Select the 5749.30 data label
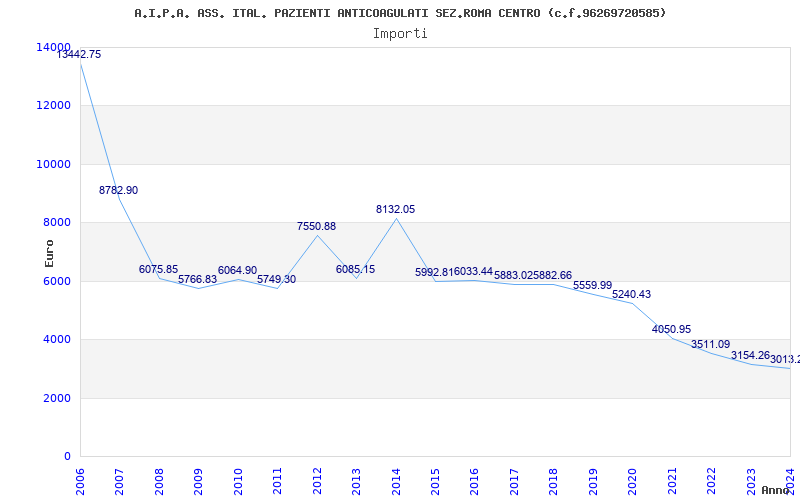 coord(277,279)
